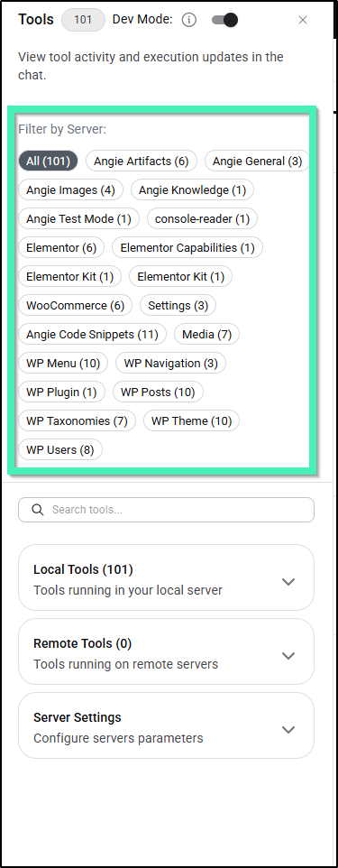Filter by WP Plugin (1)
Image resolution: width=338 pixels, height=868 pixels.
(x=61, y=392)
